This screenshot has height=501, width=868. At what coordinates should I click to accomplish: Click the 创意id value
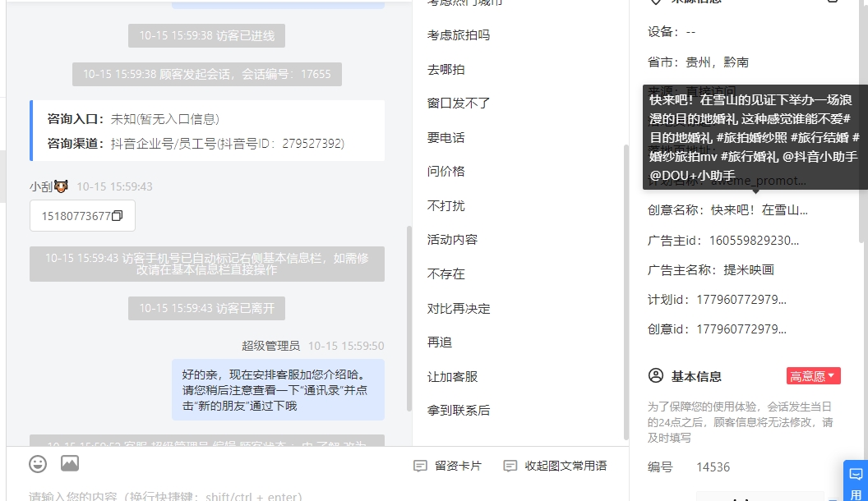tap(741, 329)
